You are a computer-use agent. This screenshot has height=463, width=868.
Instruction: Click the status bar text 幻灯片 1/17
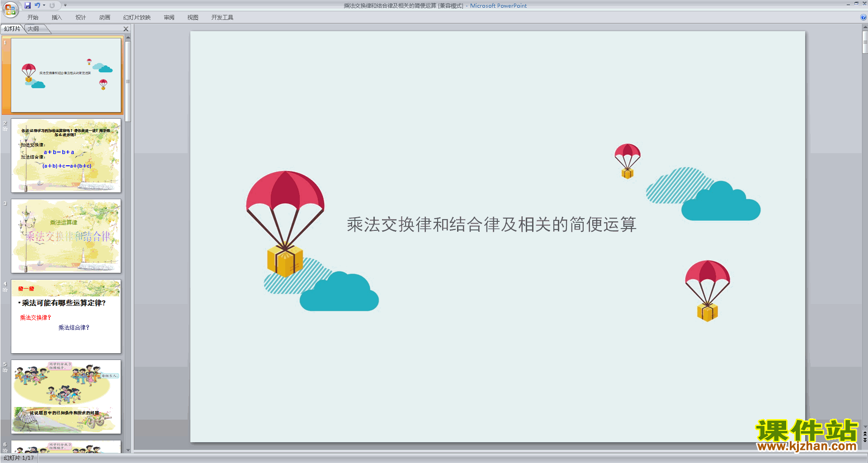click(19, 458)
